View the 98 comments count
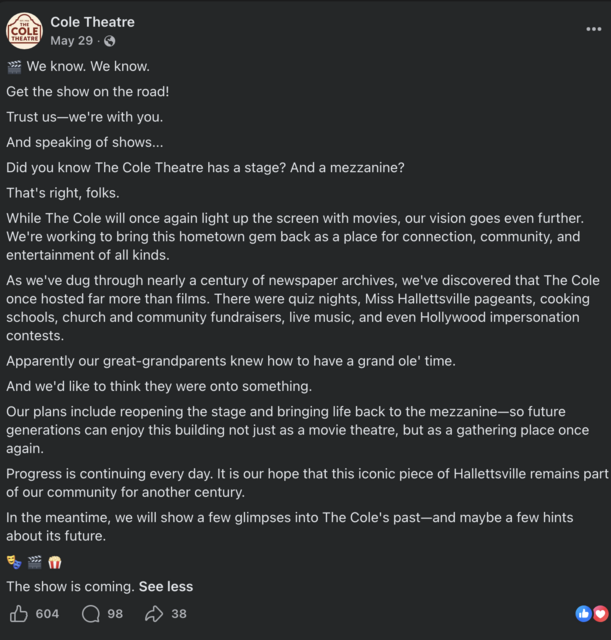The width and height of the screenshot is (611, 640). coord(115,613)
